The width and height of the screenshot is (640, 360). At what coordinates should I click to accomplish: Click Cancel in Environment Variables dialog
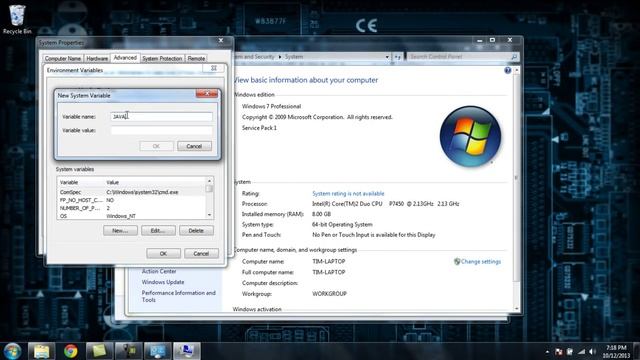(x=201, y=253)
